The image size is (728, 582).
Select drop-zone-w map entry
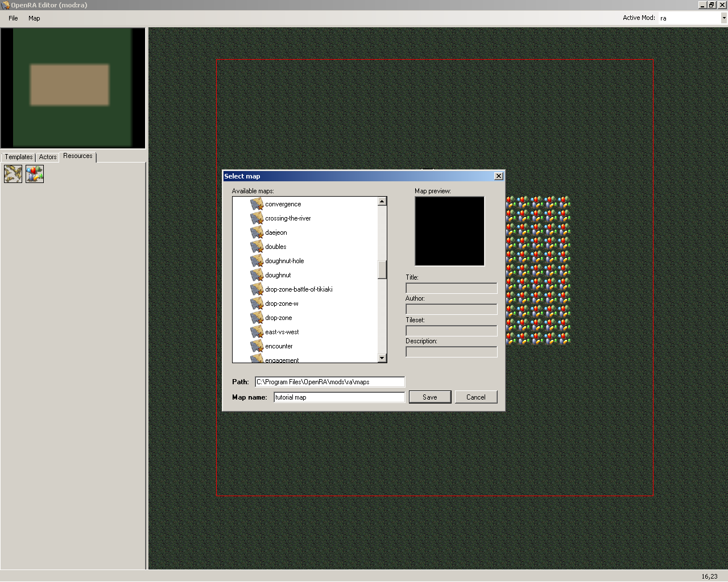tap(282, 304)
